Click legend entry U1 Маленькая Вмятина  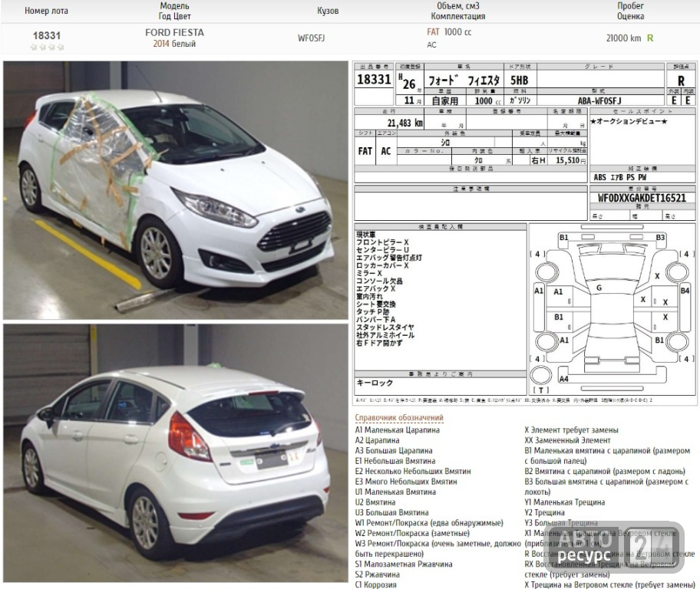395,492
